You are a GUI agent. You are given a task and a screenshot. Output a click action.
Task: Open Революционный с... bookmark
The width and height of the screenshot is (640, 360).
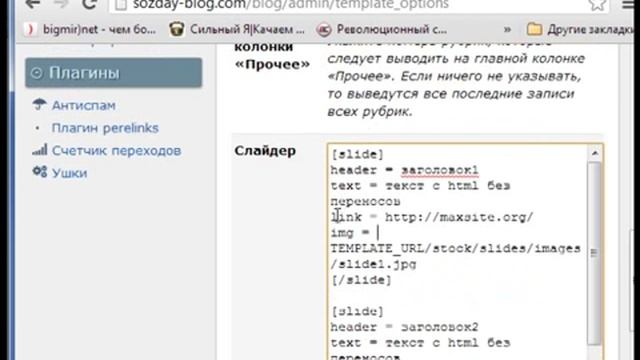[x=382, y=29]
